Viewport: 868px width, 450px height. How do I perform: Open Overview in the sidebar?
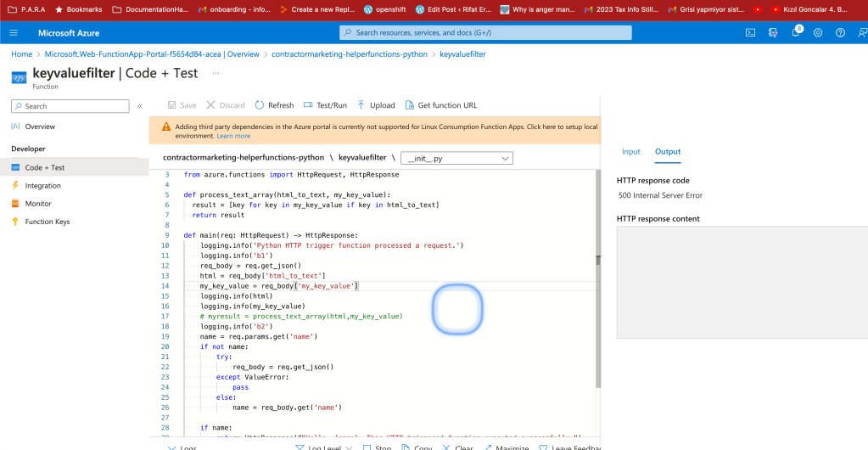[x=40, y=127]
